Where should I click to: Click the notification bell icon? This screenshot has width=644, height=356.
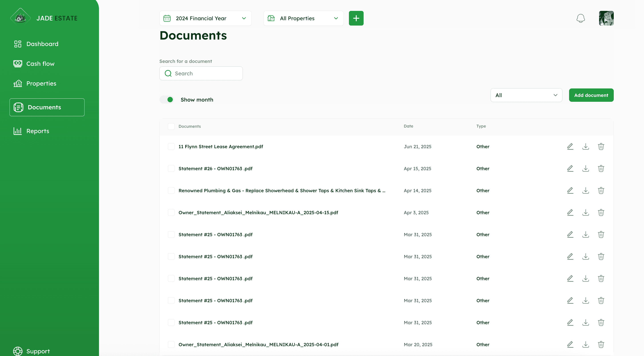(580, 18)
